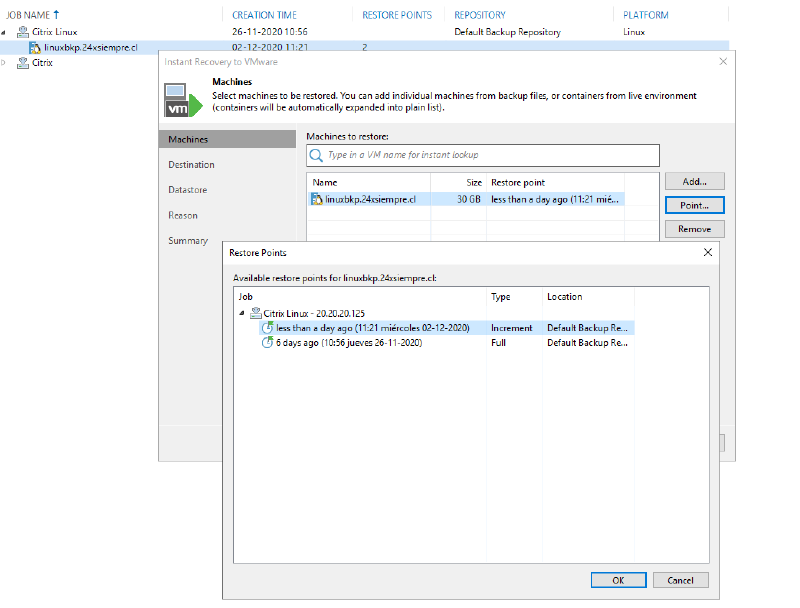Click the increment restore point clock icon
The width and height of the screenshot is (800, 608).
tap(267, 328)
